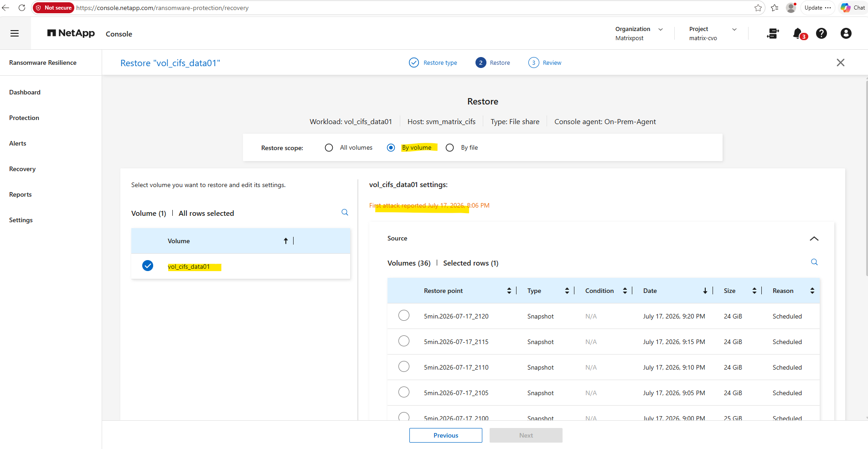Click the agents/storage icon in the header
Viewport: 868px width, 449px height.
pos(773,33)
